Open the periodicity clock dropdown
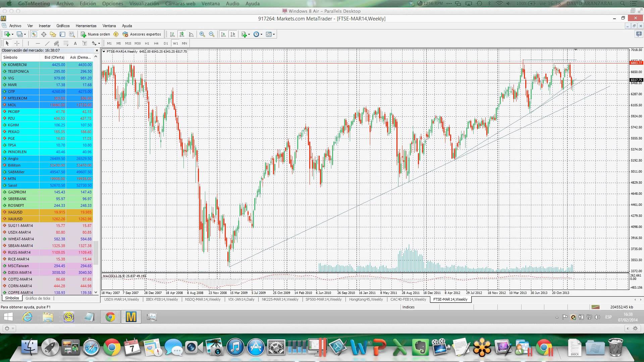The height and width of the screenshot is (362, 644). point(258,34)
